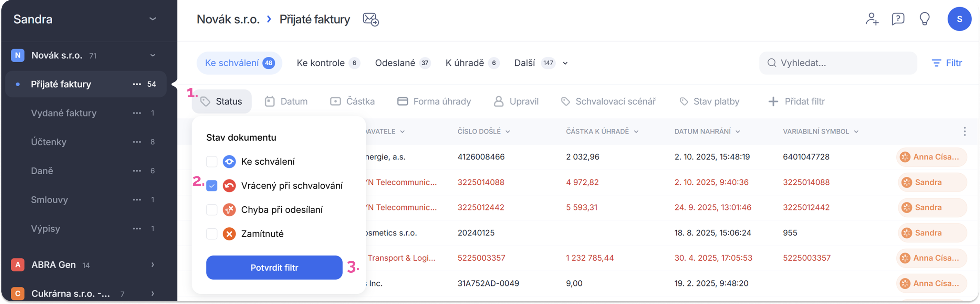Click the Přijaté faktury breadcrumb

315,19
